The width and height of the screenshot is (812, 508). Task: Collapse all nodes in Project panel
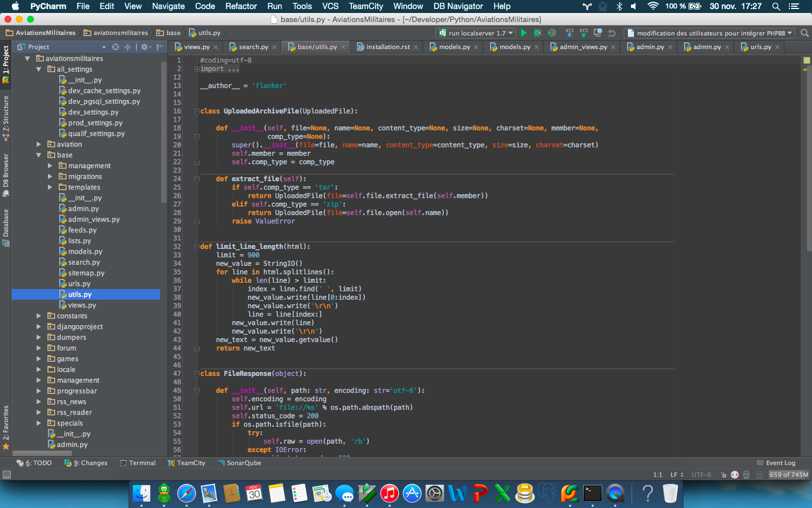coord(127,47)
